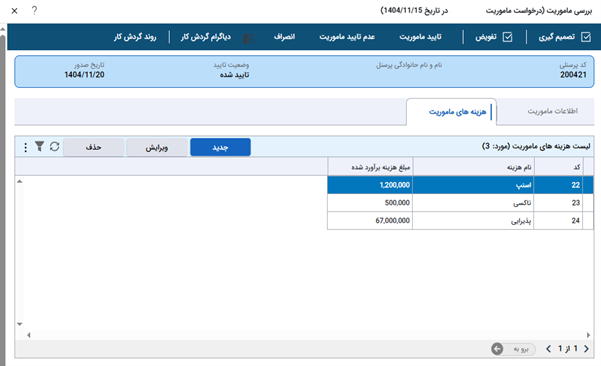Click the personnel code 200421

pos(573,75)
